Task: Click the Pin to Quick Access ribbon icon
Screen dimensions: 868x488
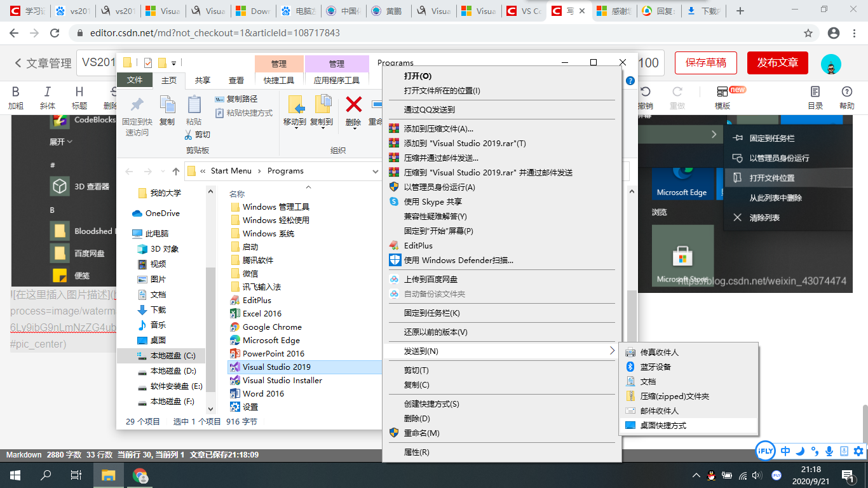Action: tap(137, 116)
